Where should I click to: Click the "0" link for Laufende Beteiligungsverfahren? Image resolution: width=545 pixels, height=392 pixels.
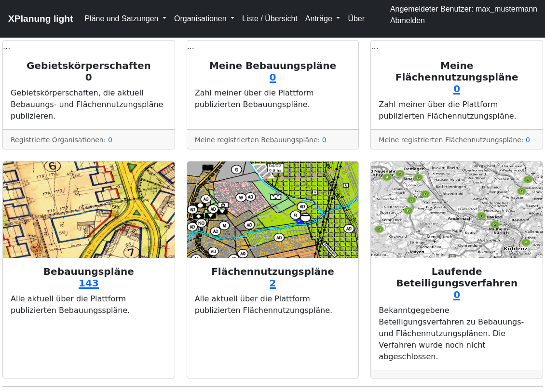click(x=456, y=295)
